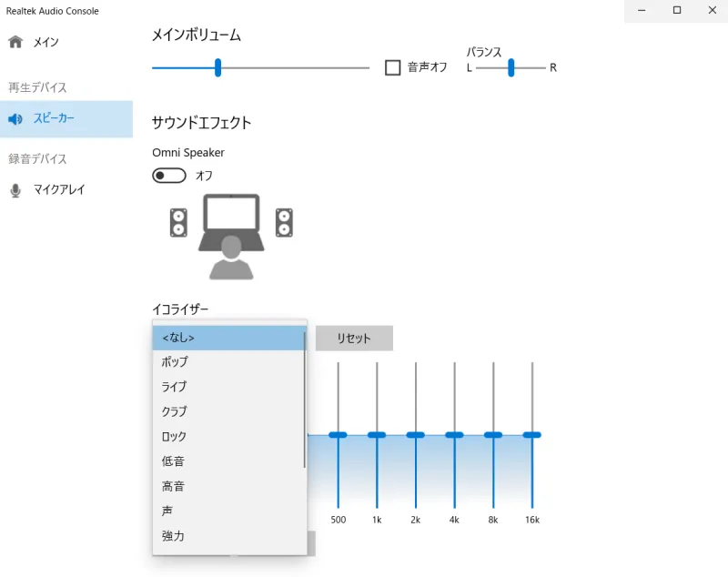Click the speaker icon beside スピーカー

point(15,118)
